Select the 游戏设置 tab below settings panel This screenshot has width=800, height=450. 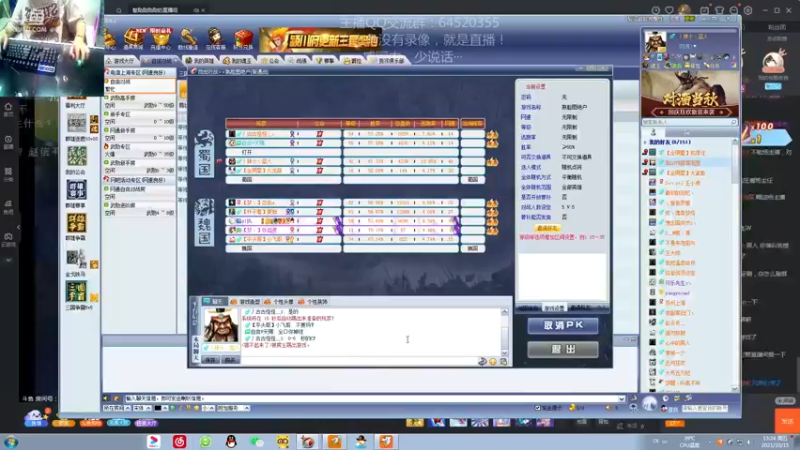[554, 308]
